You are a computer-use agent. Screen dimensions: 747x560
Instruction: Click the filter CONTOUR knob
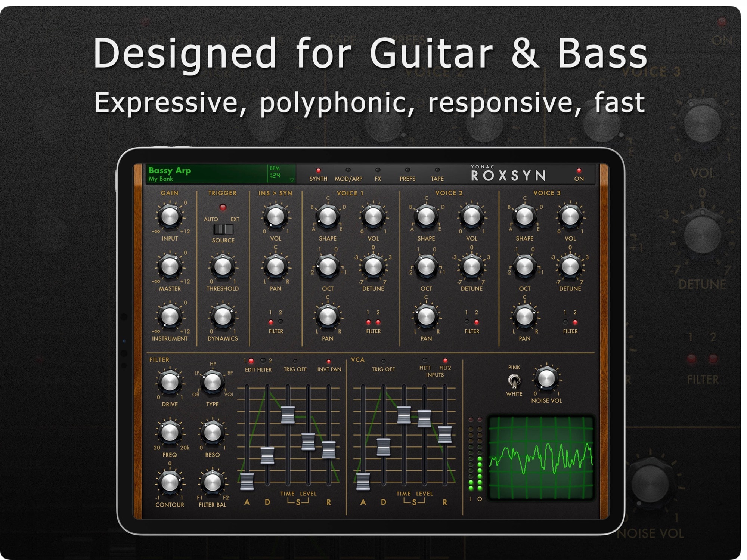point(170,483)
